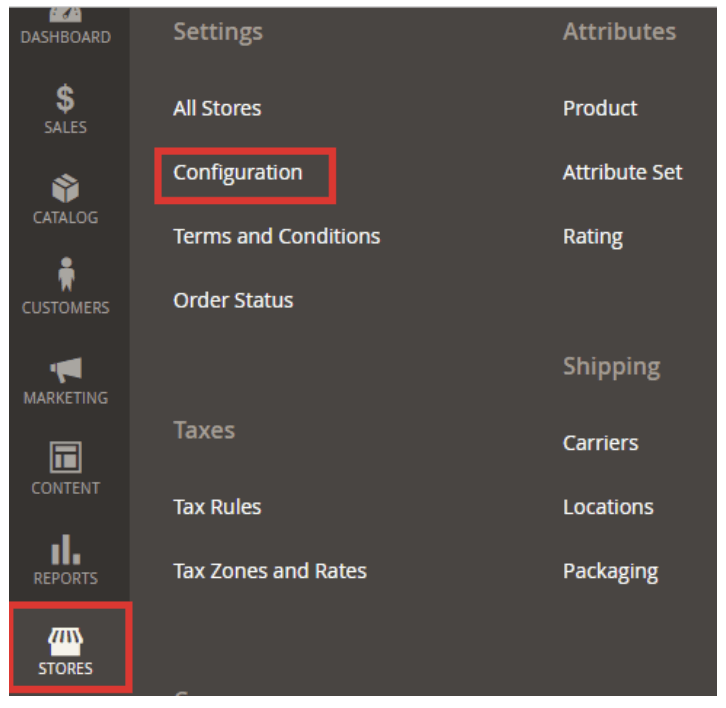Select the Catalog box icon

[65, 189]
